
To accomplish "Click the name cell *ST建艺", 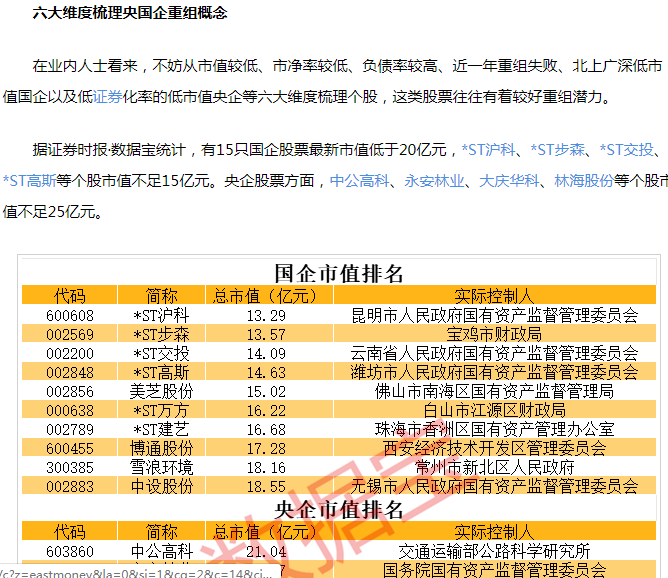I will click(161, 429).
